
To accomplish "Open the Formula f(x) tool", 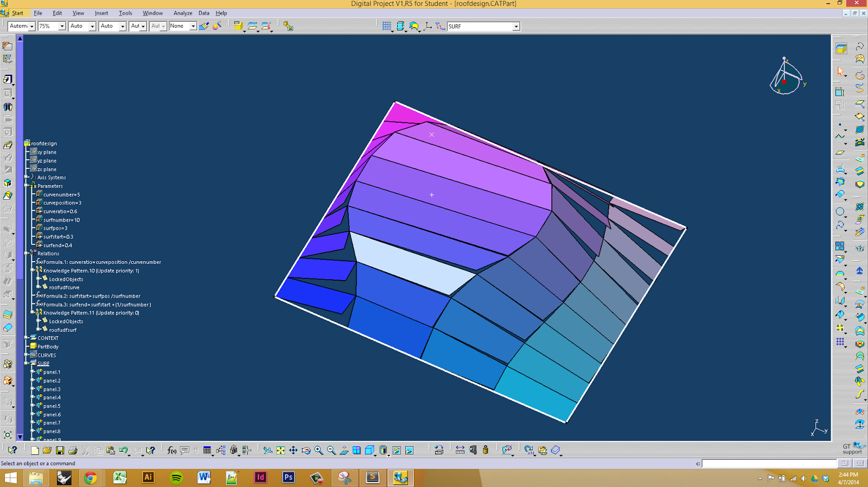I will click(x=171, y=450).
